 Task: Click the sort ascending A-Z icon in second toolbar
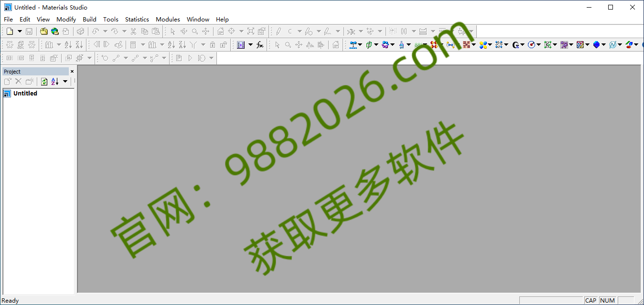[68, 45]
